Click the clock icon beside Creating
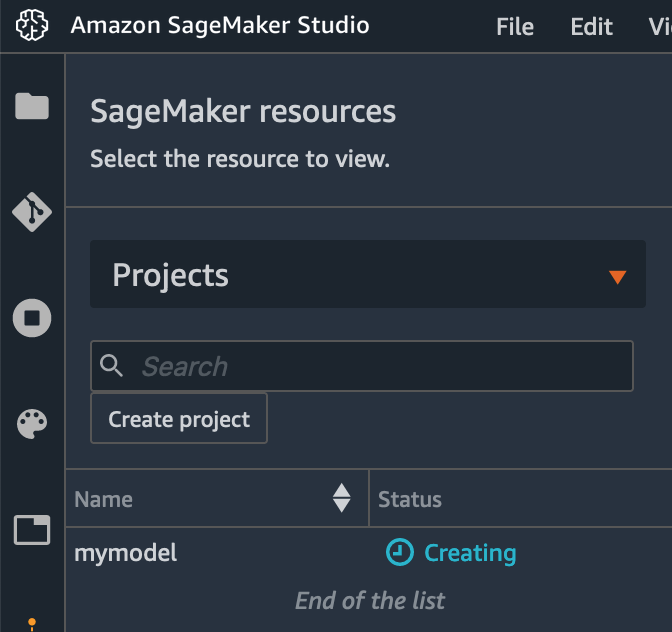The height and width of the screenshot is (632, 672). (x=399, y=553)
